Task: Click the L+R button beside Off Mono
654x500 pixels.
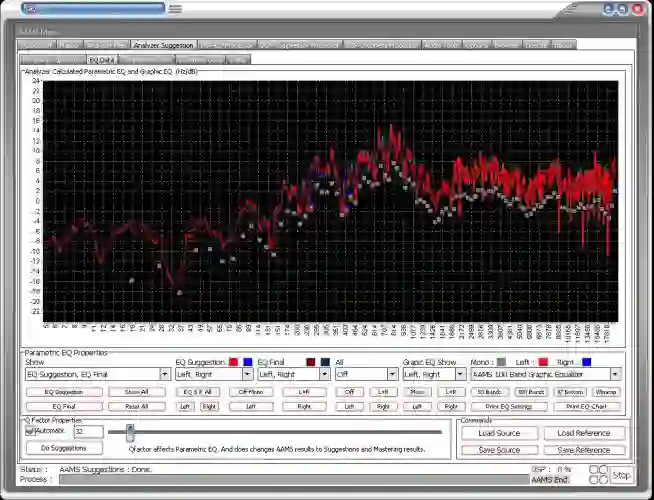Action: 304,392
